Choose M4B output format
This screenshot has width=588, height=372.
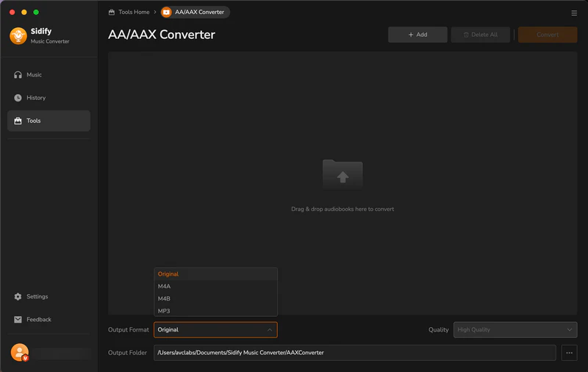coord(215,299)
